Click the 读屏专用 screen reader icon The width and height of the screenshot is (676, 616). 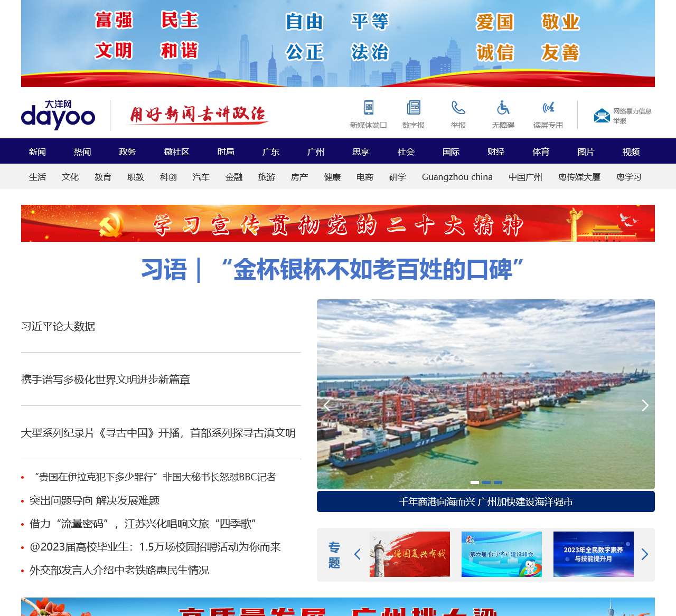click(x=548, y=108)
